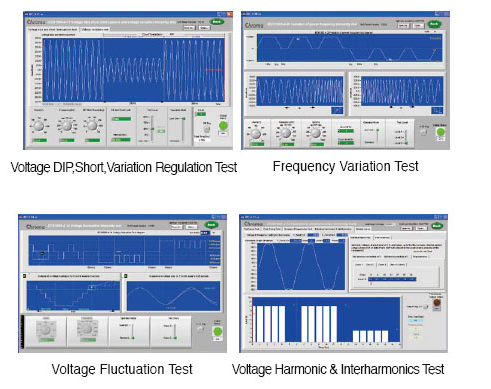Click the leftmost knob in Frequency Variation window
This screenshot has height=389, width=491.
256,133
